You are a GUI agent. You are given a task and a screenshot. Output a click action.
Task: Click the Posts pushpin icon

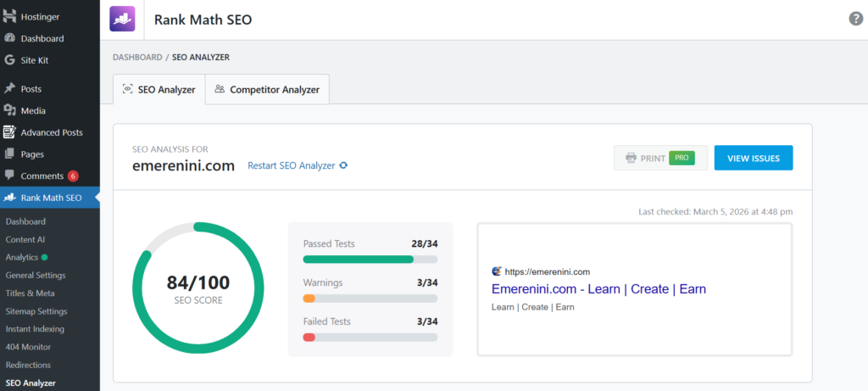(x=8, y=88)
